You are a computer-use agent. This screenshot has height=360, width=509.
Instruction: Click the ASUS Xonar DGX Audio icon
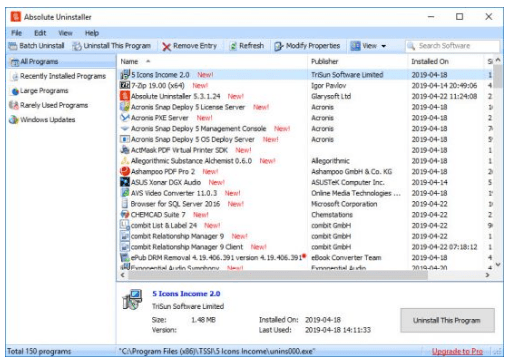tap(125, 182)
